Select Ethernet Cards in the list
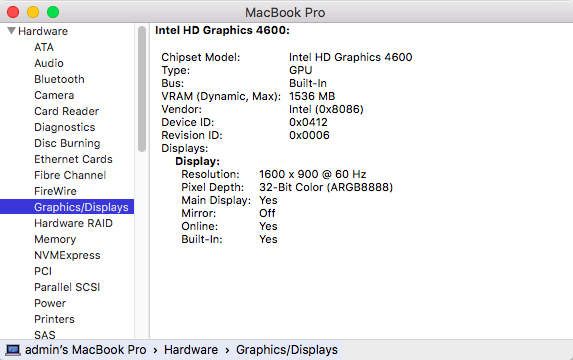 (73, 159)
